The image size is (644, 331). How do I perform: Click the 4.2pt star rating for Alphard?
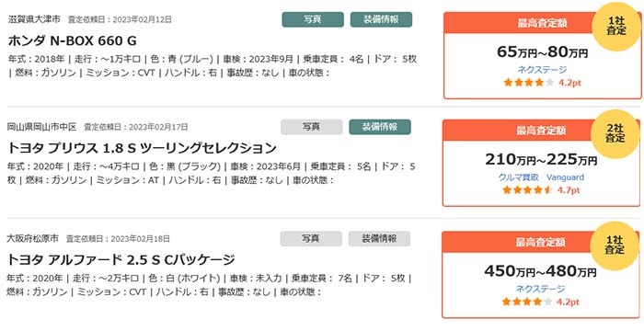click(x=541, y=302)
